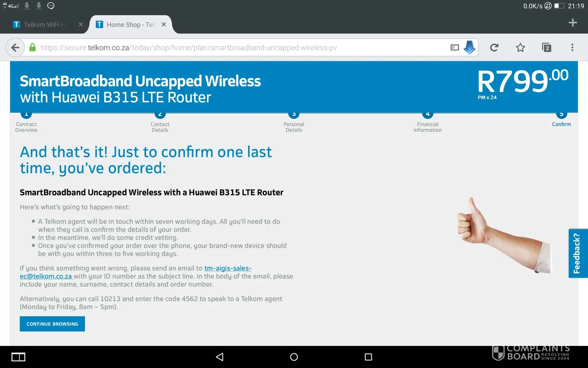
Task: Click the Continue Browsing button
Action: click(52, 324)
